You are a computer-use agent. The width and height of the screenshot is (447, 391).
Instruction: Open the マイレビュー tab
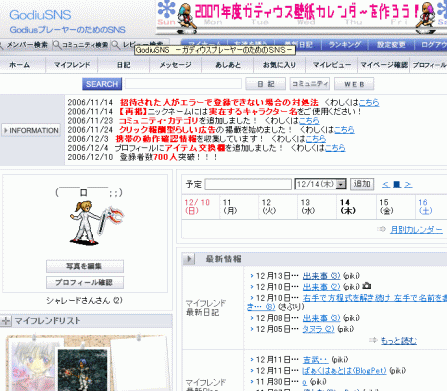point(332,65)
